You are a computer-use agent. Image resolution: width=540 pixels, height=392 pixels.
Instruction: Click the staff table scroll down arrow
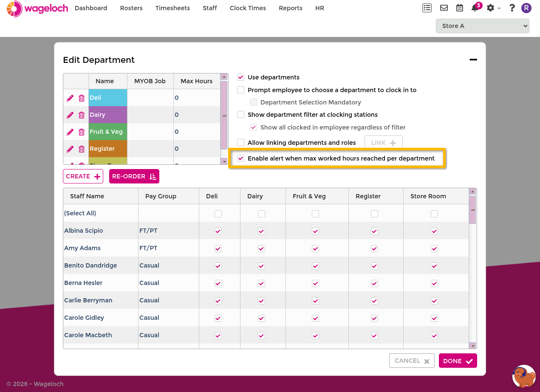472,346
